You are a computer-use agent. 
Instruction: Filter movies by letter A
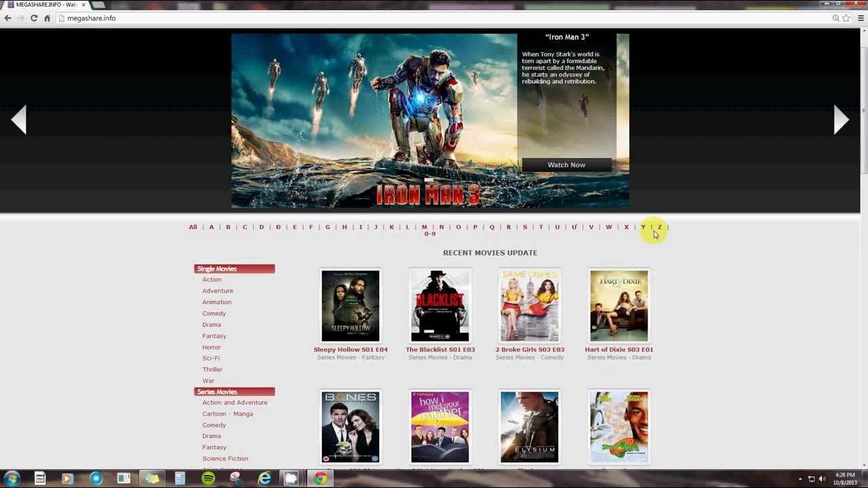[x=212, y=227]
